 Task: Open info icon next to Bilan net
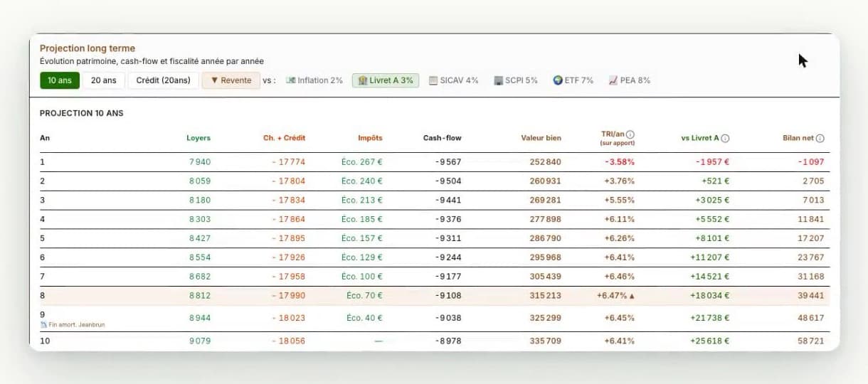[x=820, y=139]
